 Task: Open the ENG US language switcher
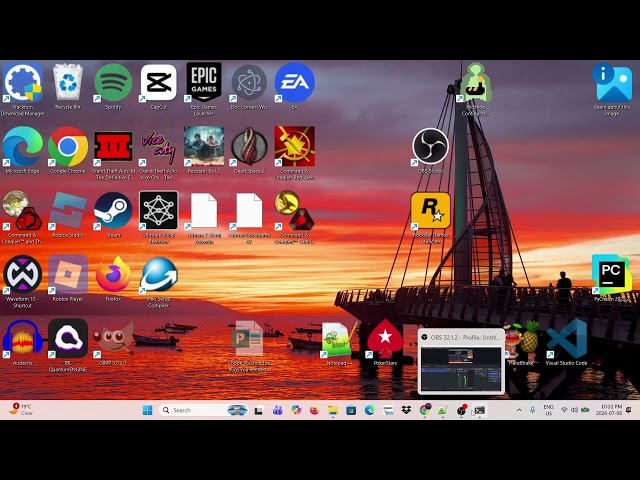549,410
